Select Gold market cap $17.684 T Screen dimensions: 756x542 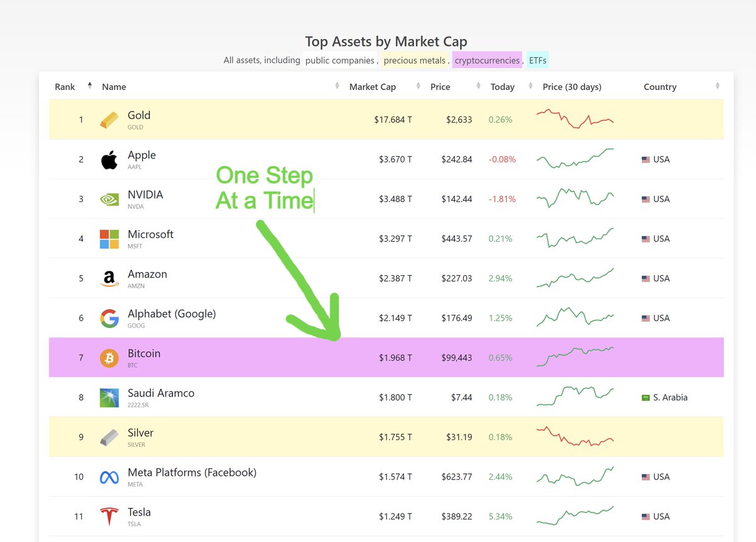tap(393, 120)
